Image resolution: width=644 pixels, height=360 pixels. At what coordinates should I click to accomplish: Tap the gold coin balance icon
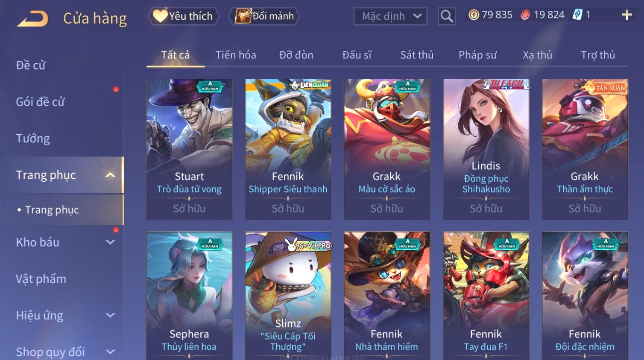click(474, 15)
